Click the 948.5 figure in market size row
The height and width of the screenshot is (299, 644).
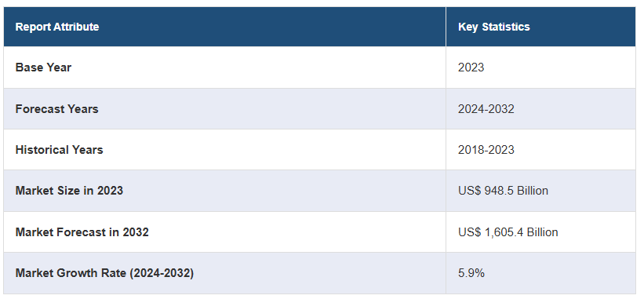[499, 191]
